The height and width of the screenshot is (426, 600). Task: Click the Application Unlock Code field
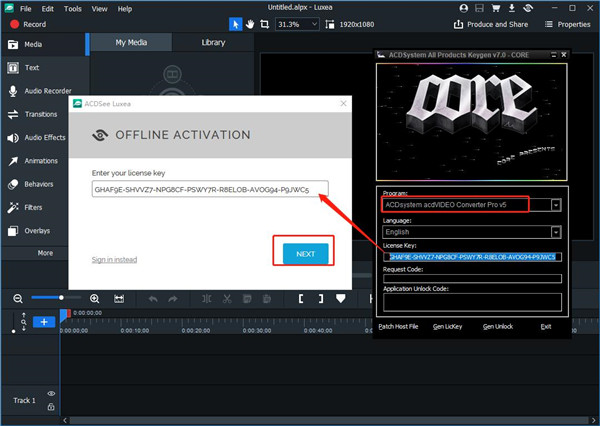(472, 302)
